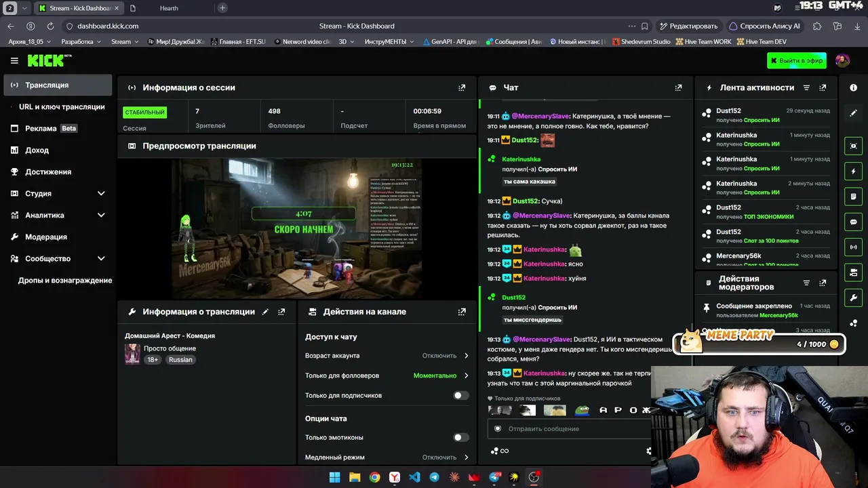The image size is (868, 488).
Task: Expand the Разработка bookmarks folder
Action: 81,41
